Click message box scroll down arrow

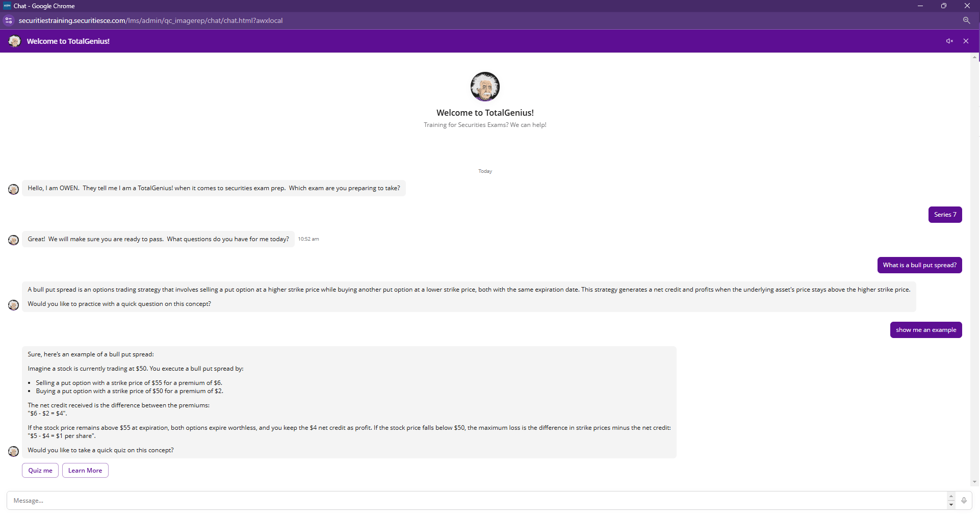(951, 505)
